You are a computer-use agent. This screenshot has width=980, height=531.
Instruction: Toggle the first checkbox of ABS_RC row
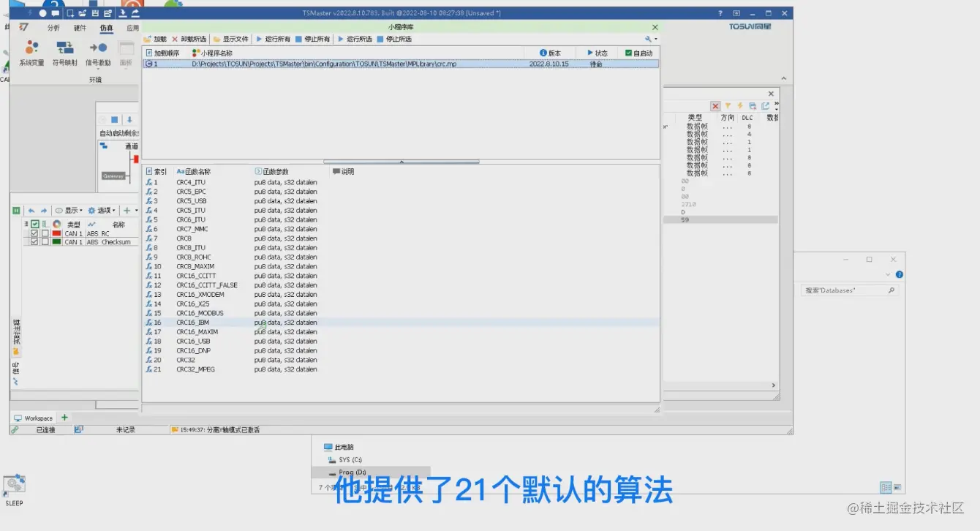point(34,233)
